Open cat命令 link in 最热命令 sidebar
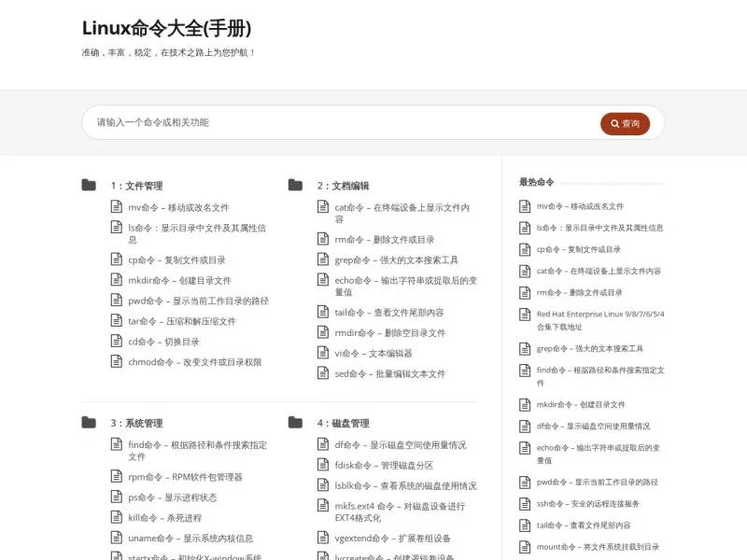This screenshot has width=747, height=560. 599,271
